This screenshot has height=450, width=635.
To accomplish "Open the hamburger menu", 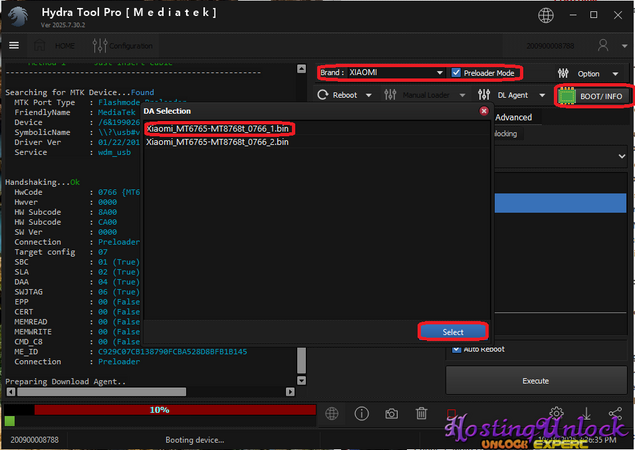I will click(14, 45).
